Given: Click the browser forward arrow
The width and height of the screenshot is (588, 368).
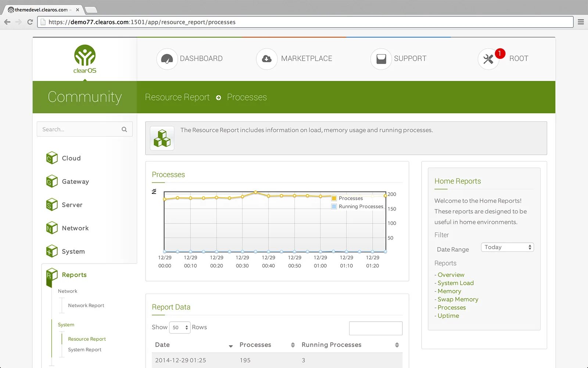Looking at the screenshot, I should (19, 22).
